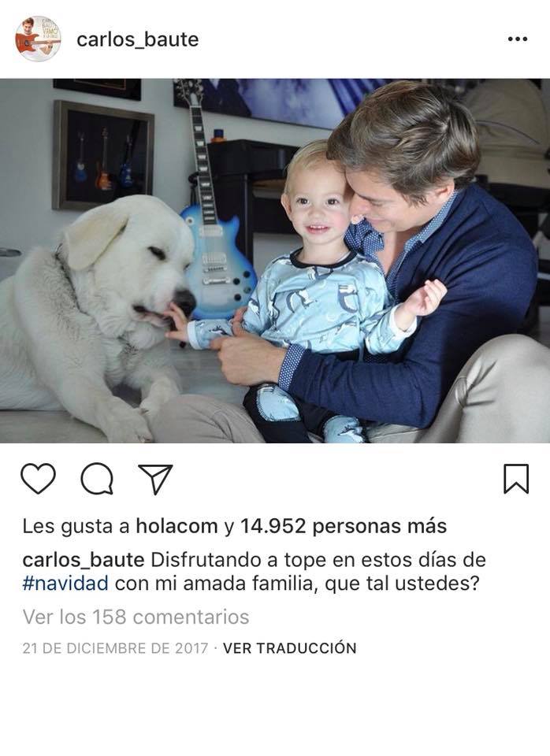550x756 pixels.
Task: Click VER TRADUCCIÓN to translate caption
Action: [x=289, y=648]
